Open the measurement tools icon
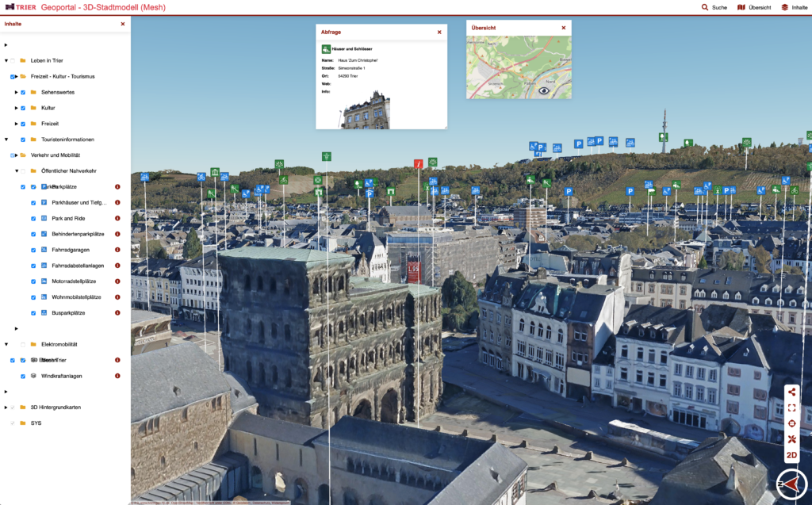Image resolution: width=812 pixels, height=505 pixels. [791, 439]
